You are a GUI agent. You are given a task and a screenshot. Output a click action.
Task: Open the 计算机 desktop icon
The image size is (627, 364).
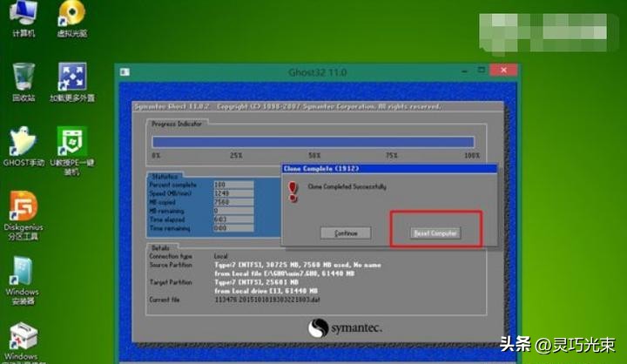click(x=24, y=18)
